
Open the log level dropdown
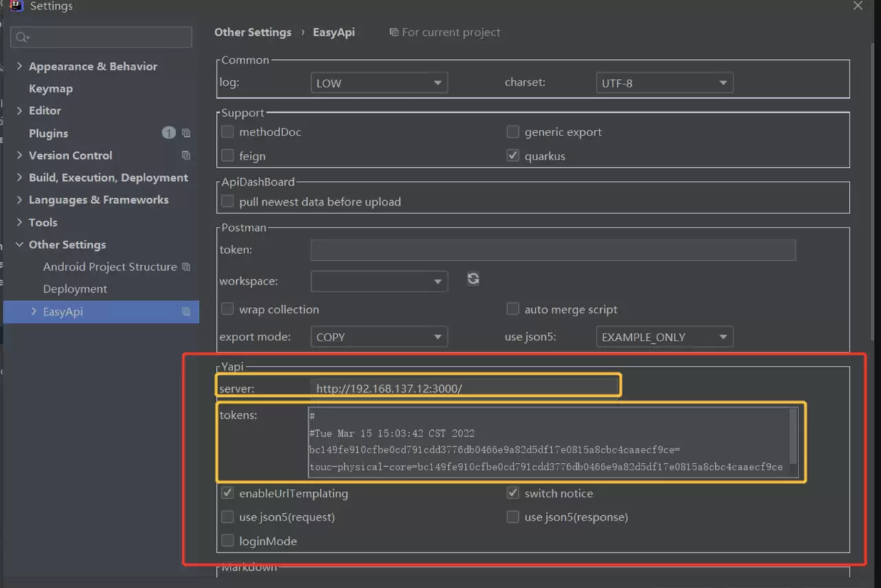(379, 83)
